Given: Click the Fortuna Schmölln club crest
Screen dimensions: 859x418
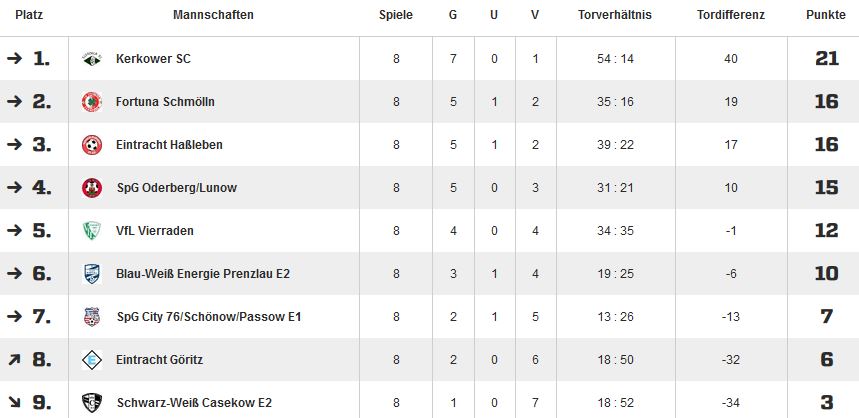Looking at the screenshot, I should 92,102.
